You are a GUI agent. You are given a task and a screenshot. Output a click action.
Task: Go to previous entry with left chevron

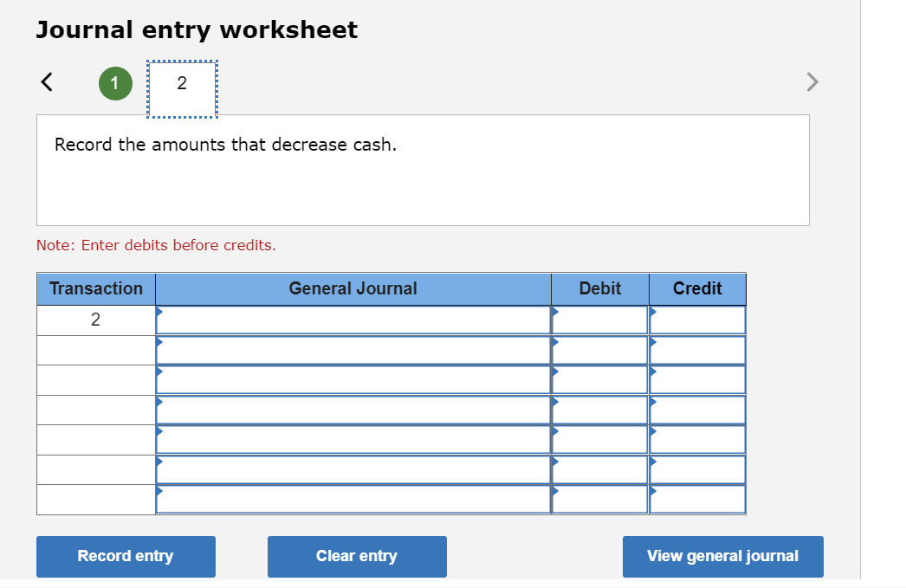pos(47,82)
